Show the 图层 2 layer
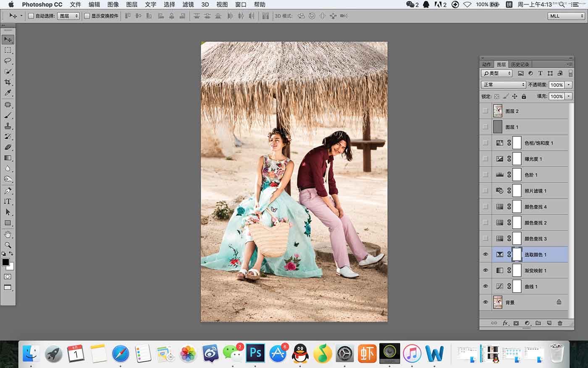The width and height of the screenshot is (588, 368). click(486, 111)
